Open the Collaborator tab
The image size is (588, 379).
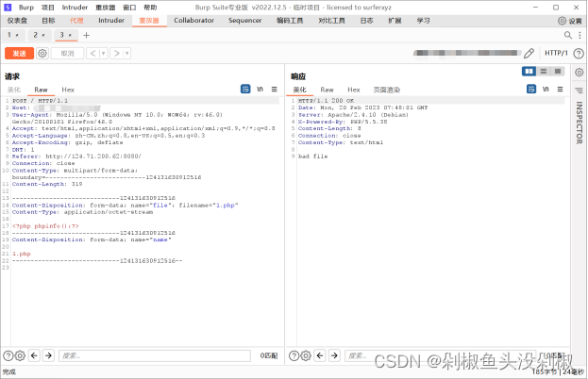(193, 21)
